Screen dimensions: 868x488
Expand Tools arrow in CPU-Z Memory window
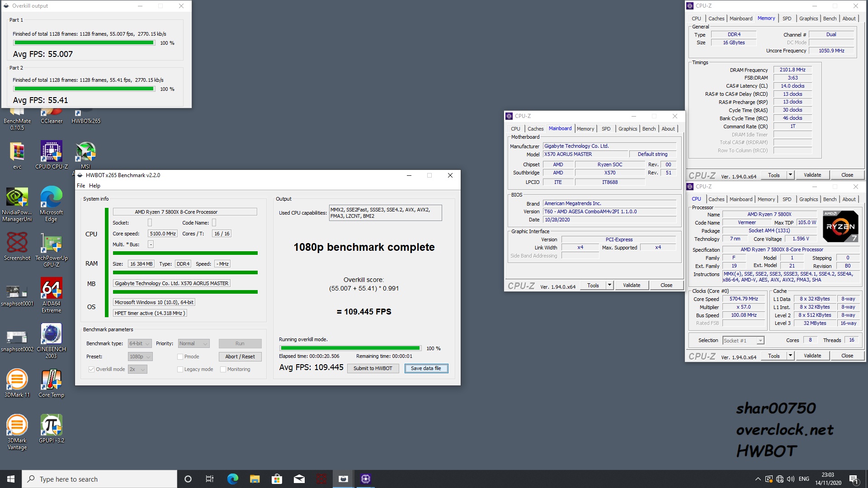click(790, 175)
